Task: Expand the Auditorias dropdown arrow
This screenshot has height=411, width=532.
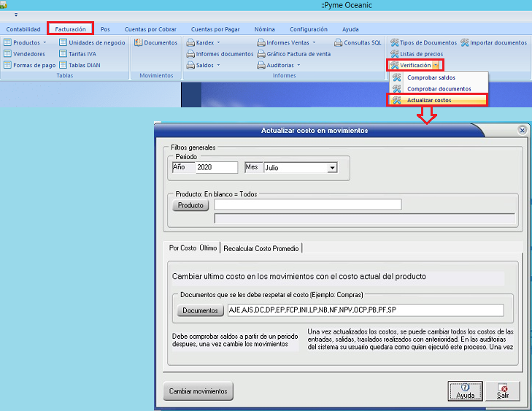Action: [x=298, y=66]
